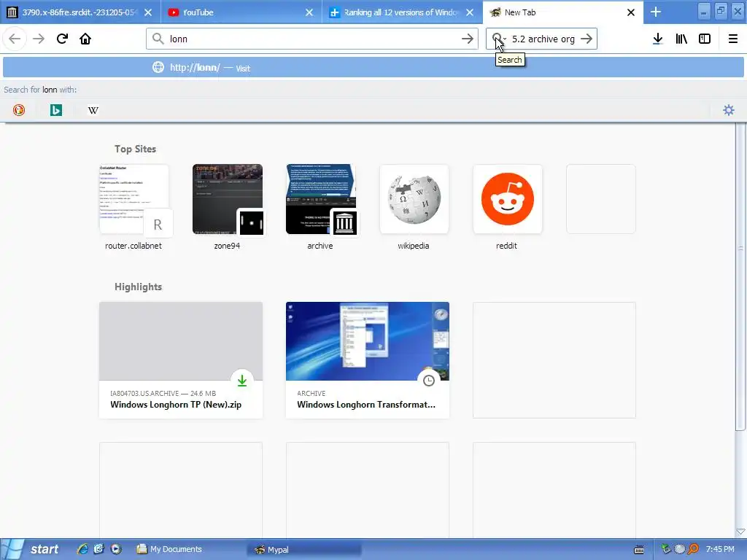This screenshot has height=560, width=747.
Task: Click the magnifier icon inside the address bar
Action: click(158, 39)
